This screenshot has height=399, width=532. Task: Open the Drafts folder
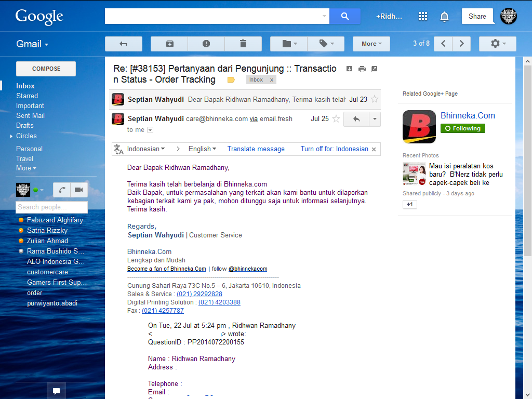25,125
